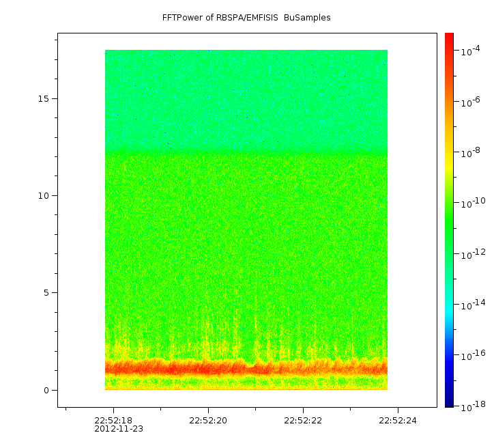Click the colorbar label 10^-6
The width and height of the screenshot is (494, 448).
(471, 102)
